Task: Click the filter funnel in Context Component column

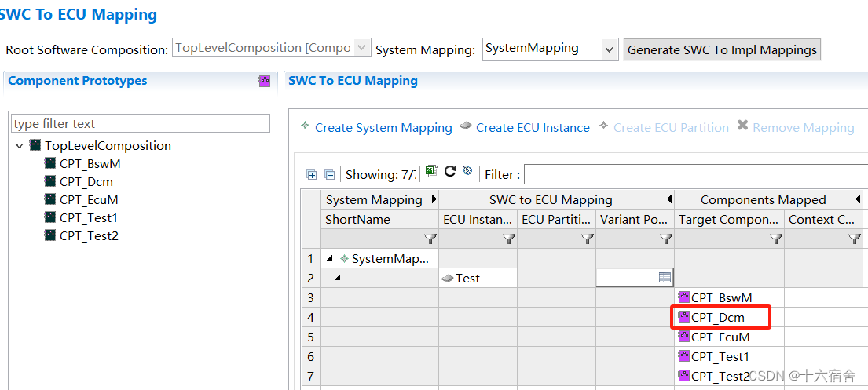Action: click(x=854, y=239)
